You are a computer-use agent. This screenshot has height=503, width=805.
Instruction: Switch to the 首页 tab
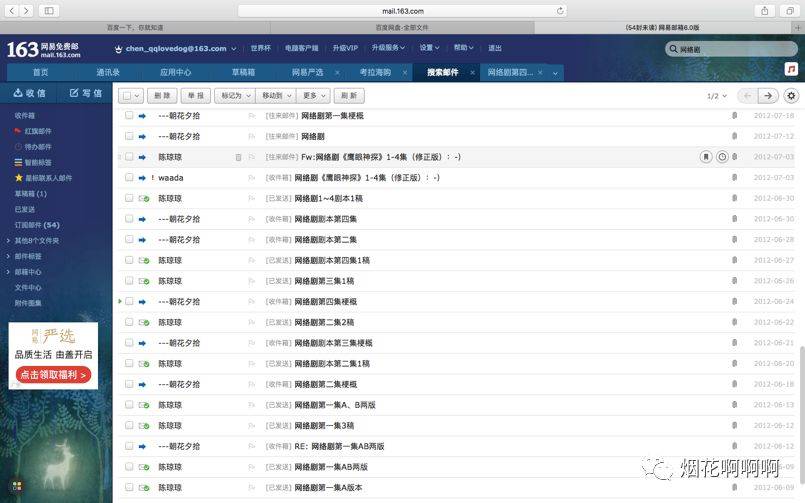(x=41, y=72)
